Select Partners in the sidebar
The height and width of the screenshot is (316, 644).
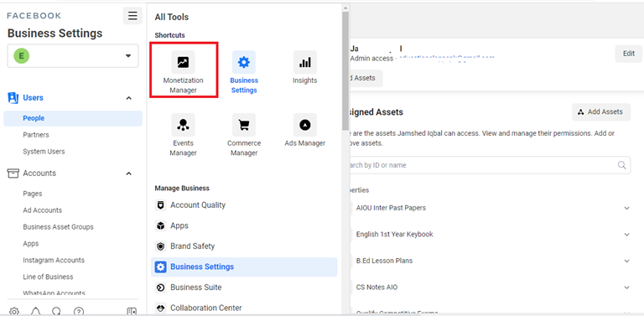point(36,135)
